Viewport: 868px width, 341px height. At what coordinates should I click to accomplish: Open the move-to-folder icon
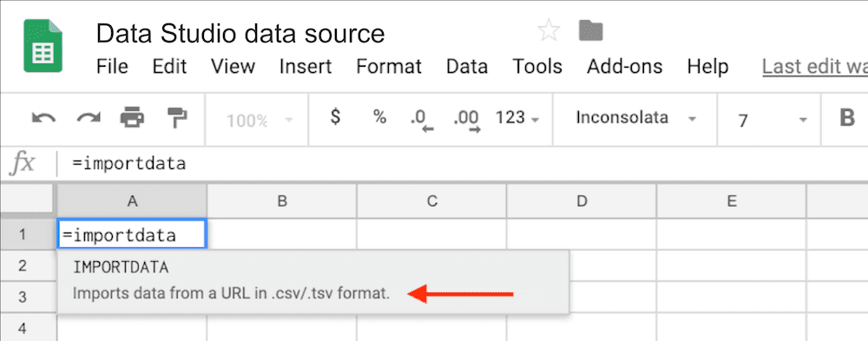(x=590, y=30)
